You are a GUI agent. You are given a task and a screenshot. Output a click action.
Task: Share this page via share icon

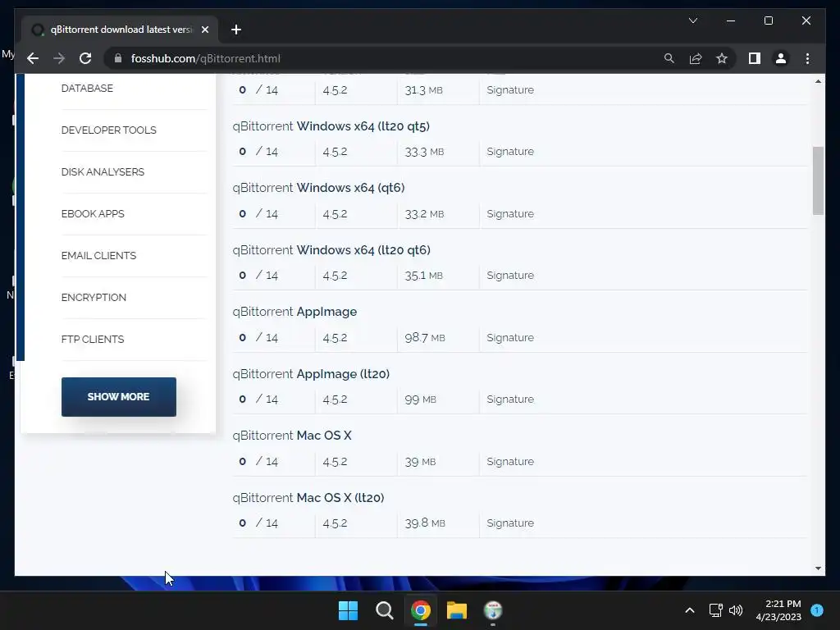(x=696, y=58)
